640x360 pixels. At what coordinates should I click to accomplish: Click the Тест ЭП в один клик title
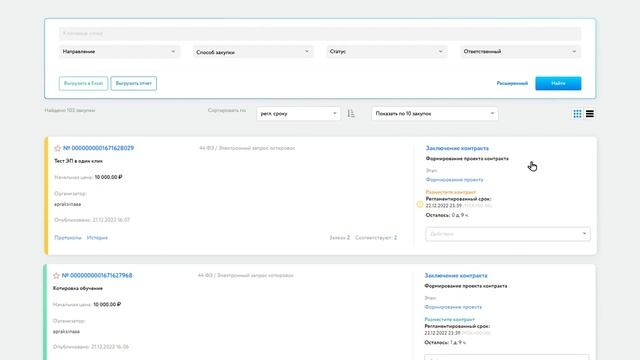click(78, 161)
